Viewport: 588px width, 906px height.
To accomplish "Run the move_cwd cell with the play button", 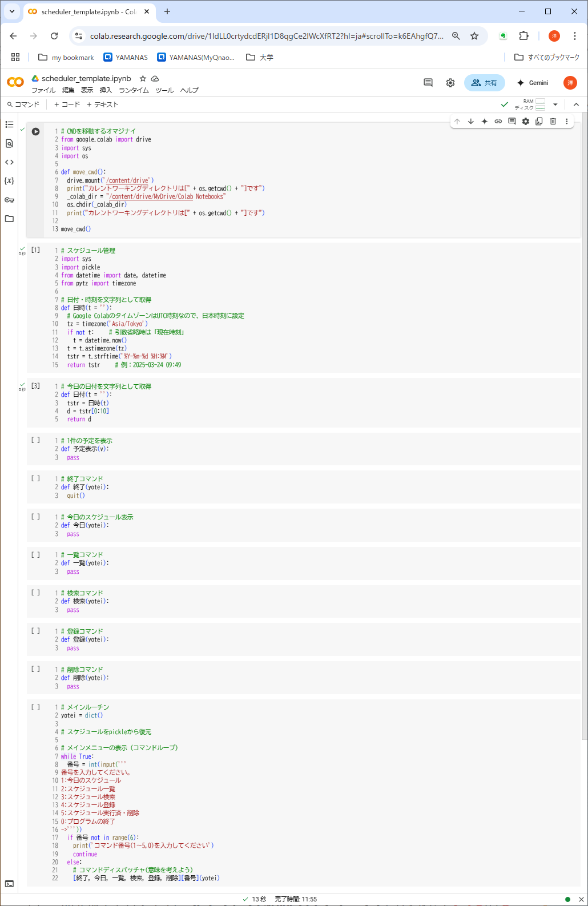I will click(x=35, y=131).
